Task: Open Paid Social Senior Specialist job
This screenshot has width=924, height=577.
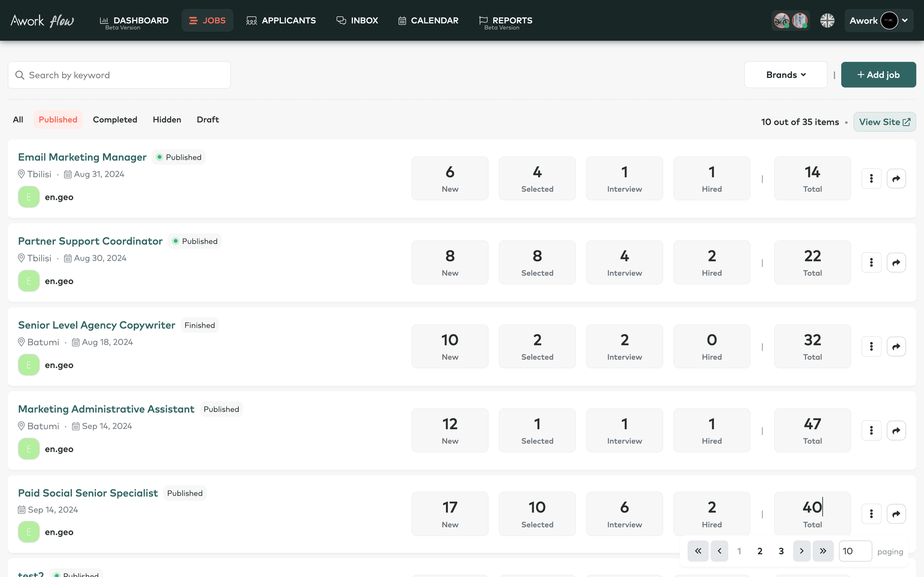Action: tap(88, 493)
